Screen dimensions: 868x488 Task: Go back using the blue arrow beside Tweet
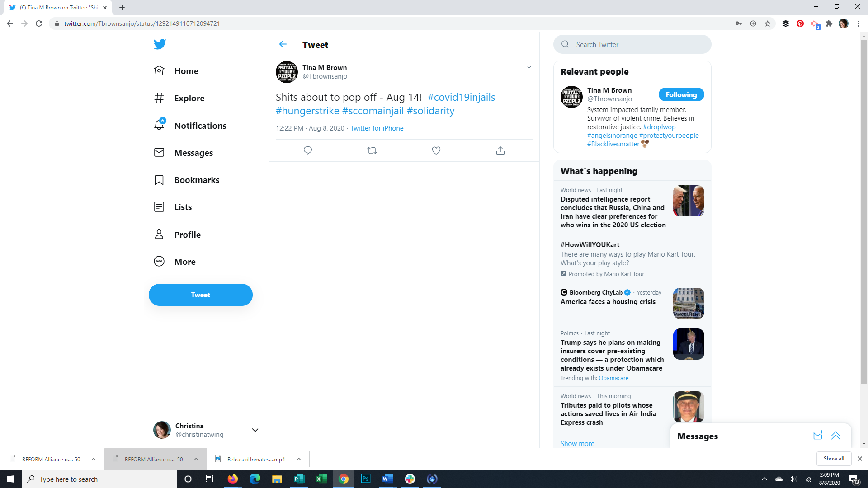pos(283,44)
